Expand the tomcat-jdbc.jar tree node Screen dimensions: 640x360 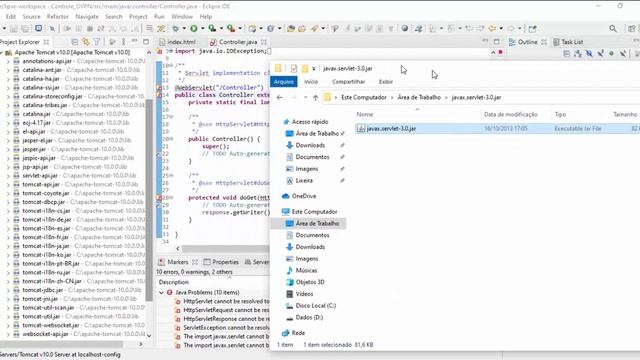(x=8, y=290)
